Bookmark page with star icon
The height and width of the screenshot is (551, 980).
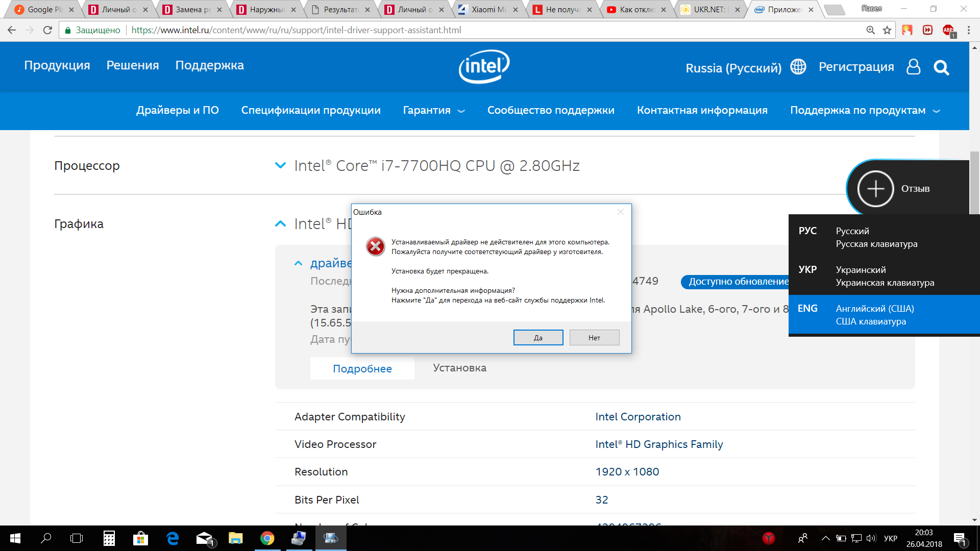pyautogui.click(x=887, y=30)
